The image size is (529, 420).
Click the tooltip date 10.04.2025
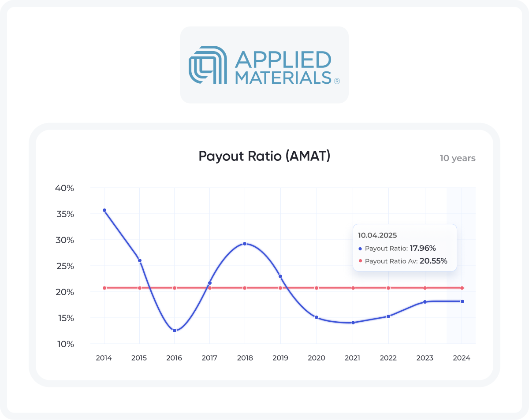377,236
